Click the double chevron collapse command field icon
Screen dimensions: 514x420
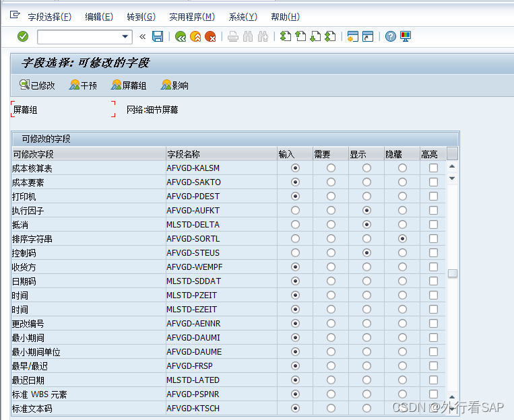click(142, 37)
